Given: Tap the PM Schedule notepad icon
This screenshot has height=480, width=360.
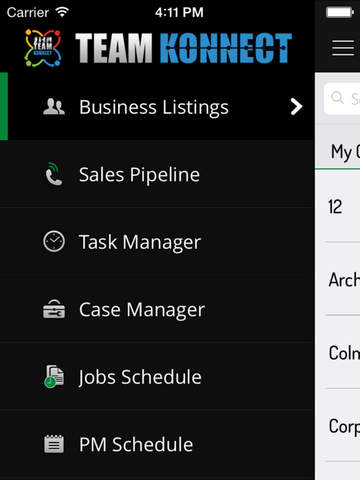Looking at the screenshot, I should [54, 444].
